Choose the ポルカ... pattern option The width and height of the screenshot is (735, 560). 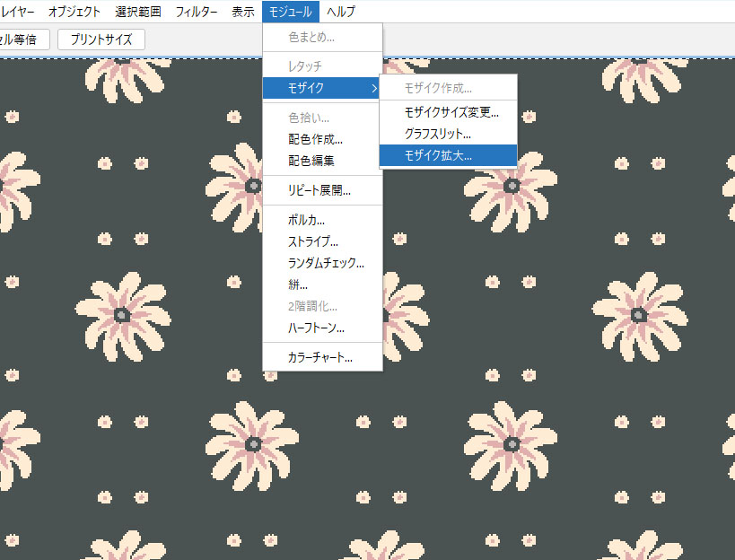(306, 220)
